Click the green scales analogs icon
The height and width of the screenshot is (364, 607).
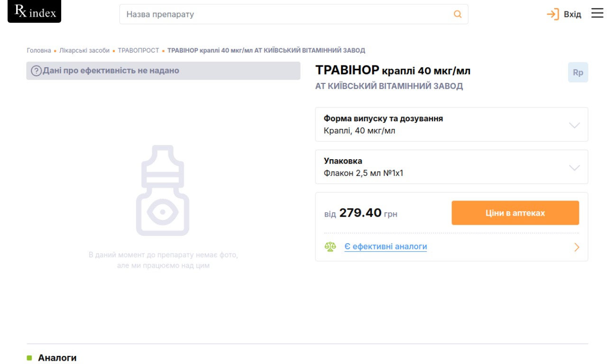331,247
